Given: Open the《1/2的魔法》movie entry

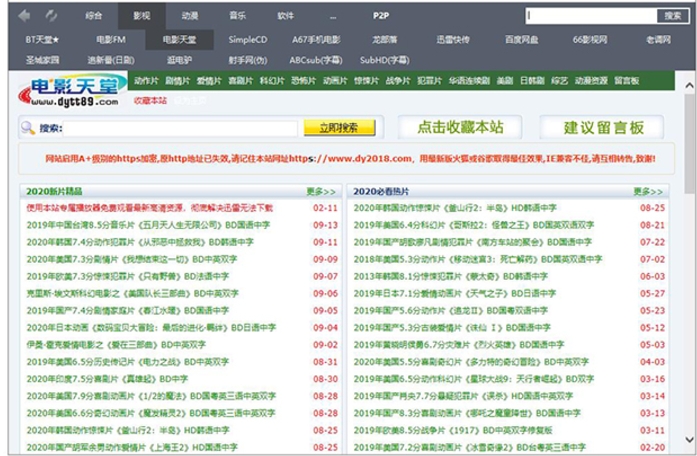Looking at the screenshot, I should coord(151,396).
